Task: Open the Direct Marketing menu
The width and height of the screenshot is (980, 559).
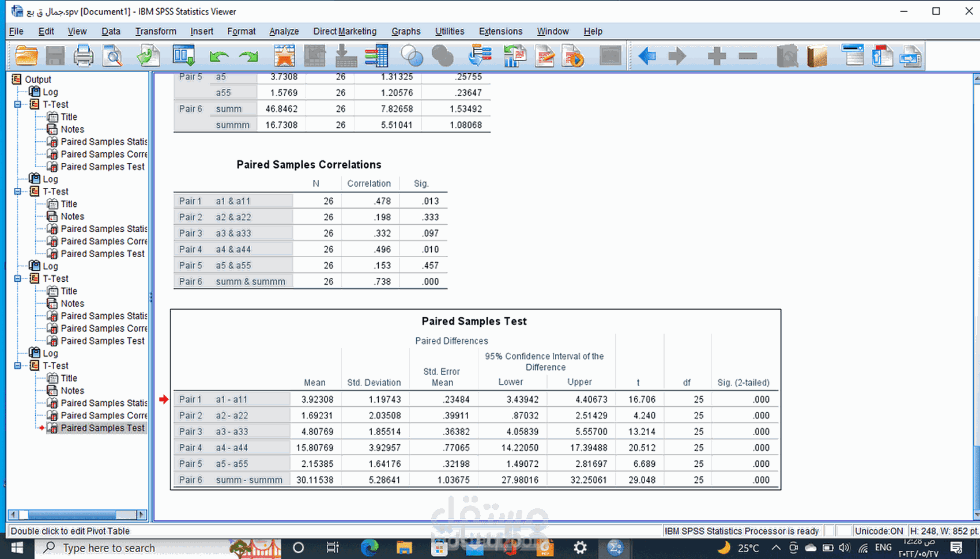Action: [345, 31]
